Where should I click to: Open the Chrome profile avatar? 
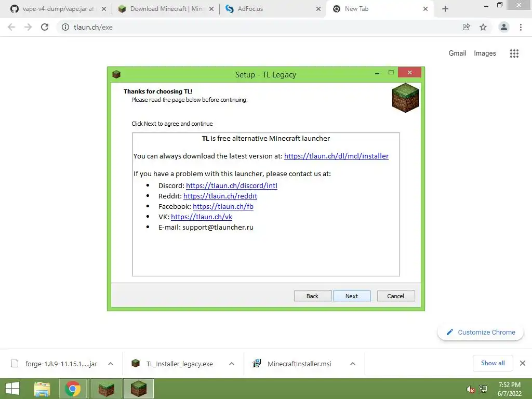tap(504, 27)
